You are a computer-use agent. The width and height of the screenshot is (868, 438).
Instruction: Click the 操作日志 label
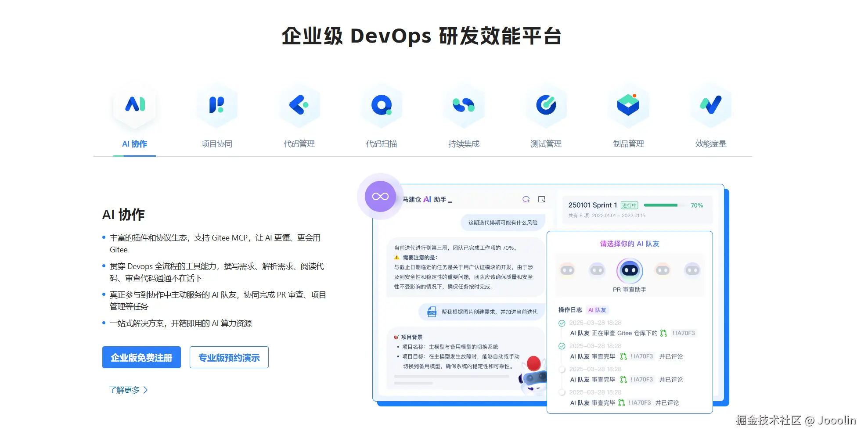pos(570,310)
